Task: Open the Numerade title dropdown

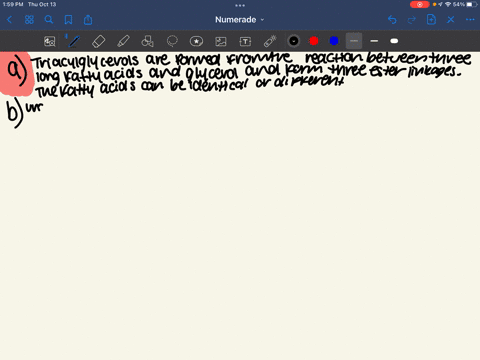Action: 239,20
